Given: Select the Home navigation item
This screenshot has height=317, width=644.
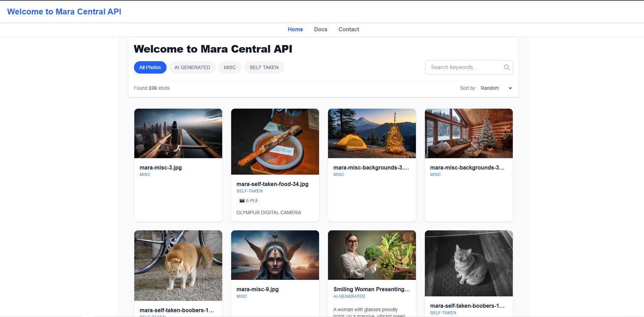Looking at the screenshot, I should [295, 29].
